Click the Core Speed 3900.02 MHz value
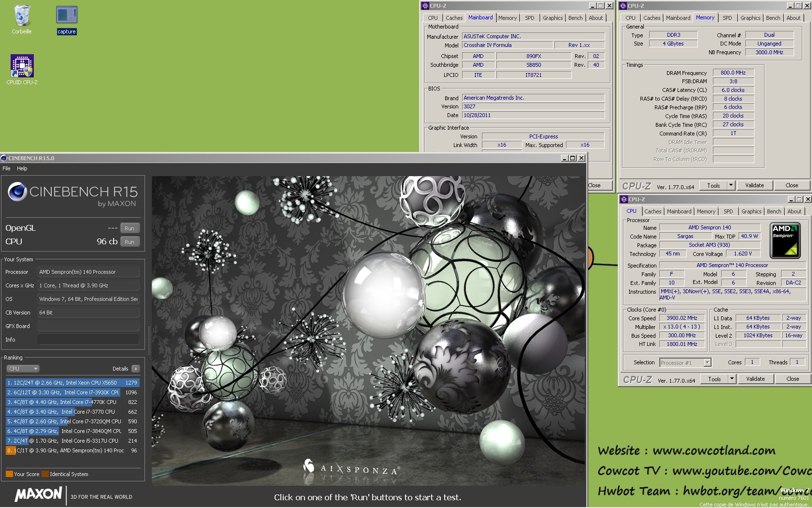The width and height of the screenshot is (812, 508). point(681,318)
